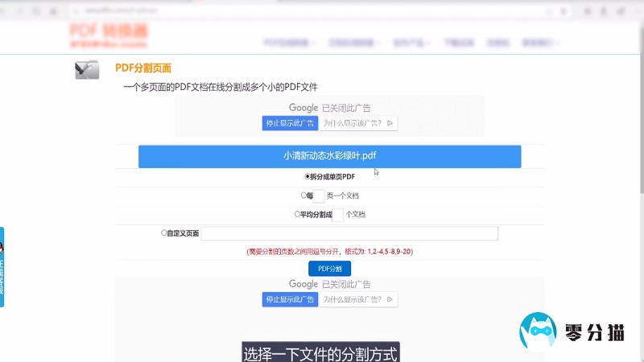Expand the first PDF dropdown in the navigation bar
Viewport: 644px width, 362px height.
click(289, 43)
